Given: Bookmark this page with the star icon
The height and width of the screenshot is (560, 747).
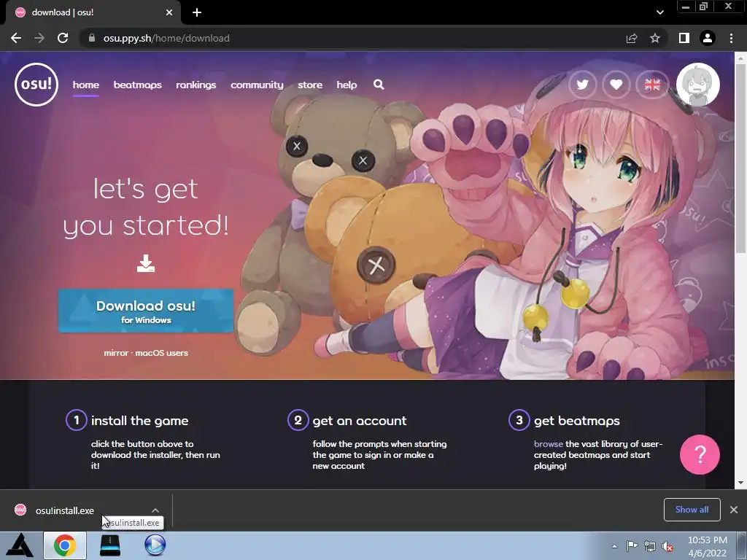Looking at the screenshot, I should 655,38.
